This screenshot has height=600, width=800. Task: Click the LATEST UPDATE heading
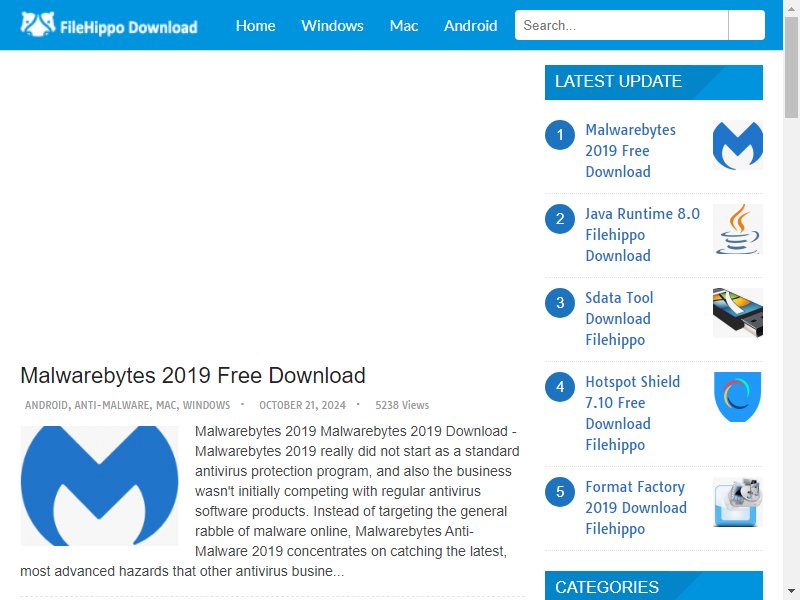(654, 82)
